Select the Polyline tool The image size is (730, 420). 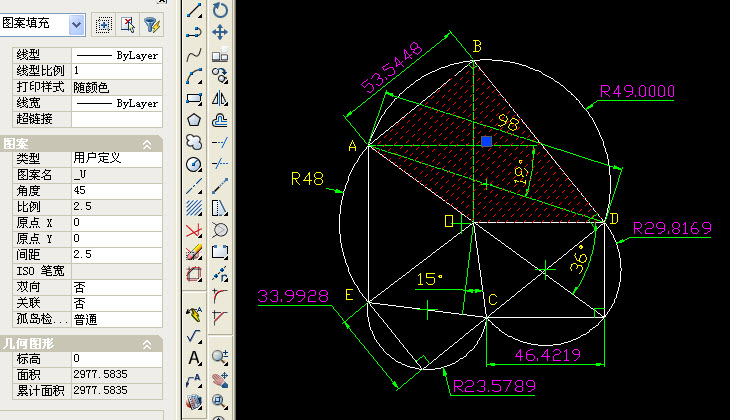(194, 32)
